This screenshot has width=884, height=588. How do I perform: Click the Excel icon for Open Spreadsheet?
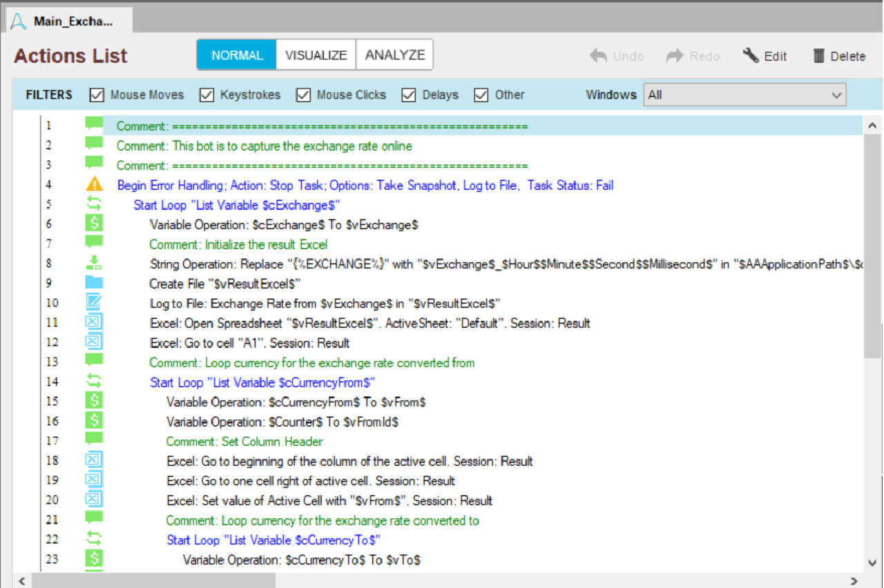[94, 322]
